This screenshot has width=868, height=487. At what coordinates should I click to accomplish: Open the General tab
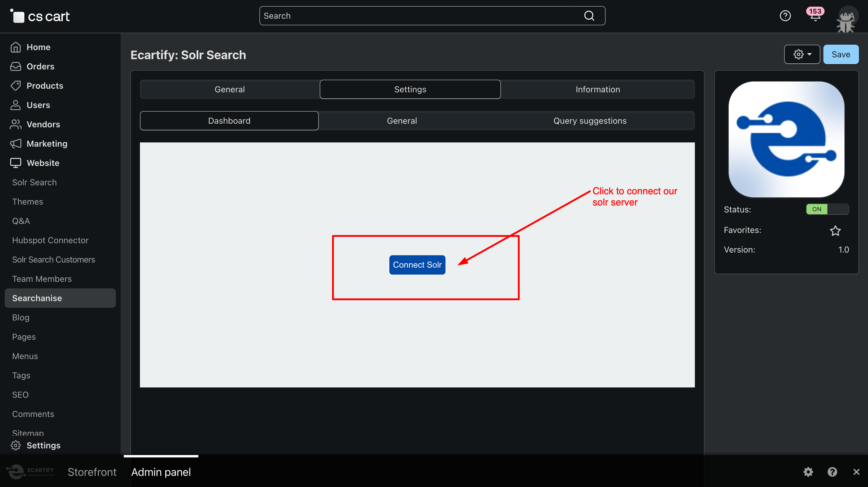230,89
